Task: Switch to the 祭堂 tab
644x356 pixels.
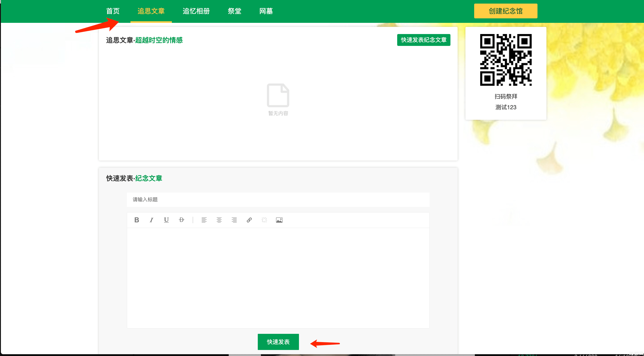Action: [235, 11]
